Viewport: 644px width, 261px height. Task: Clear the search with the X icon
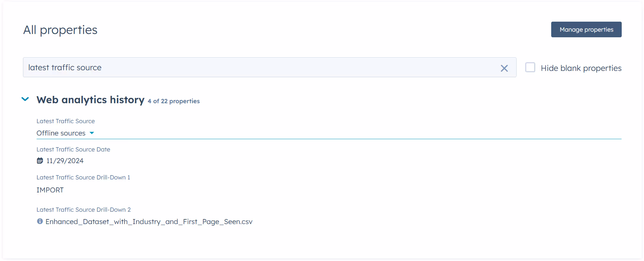[504, 68]
